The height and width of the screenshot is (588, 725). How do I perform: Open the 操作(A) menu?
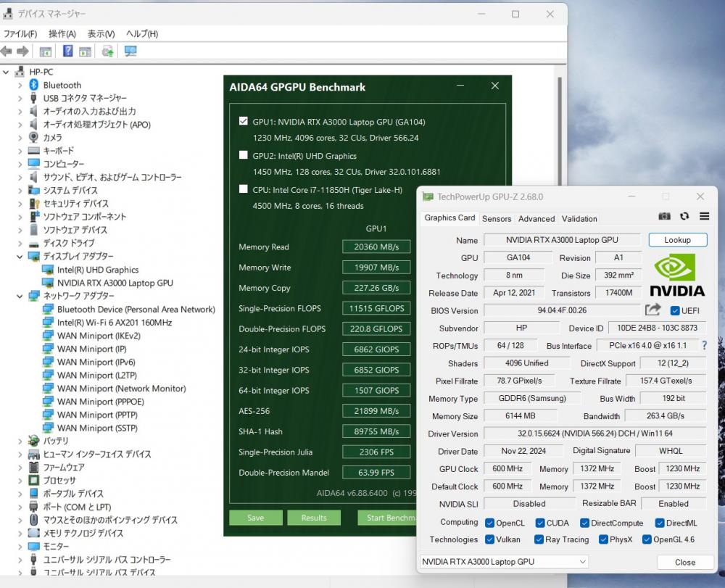pos(62,33)
